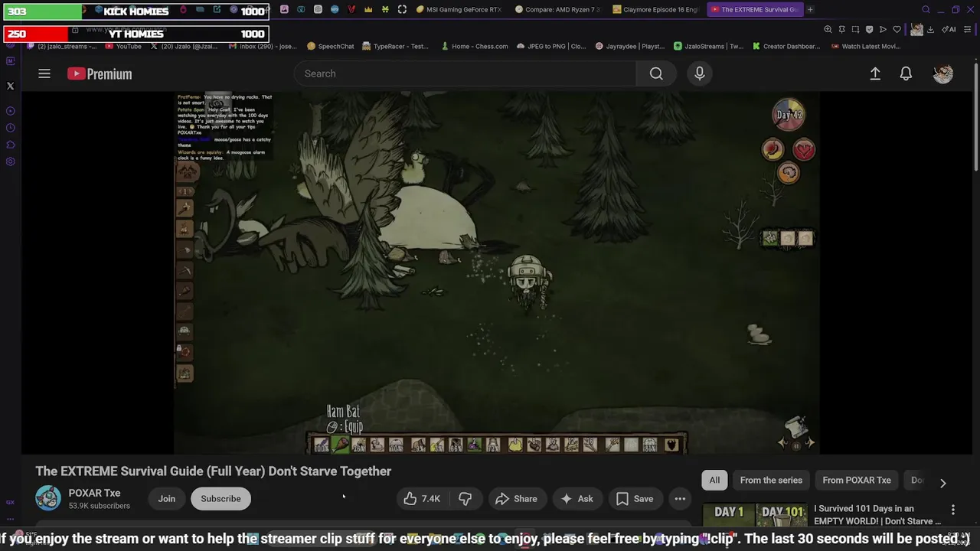This screenshot has height=551, width=980.
Task: Click the Don't Starve video player
Action: (497, 273)
